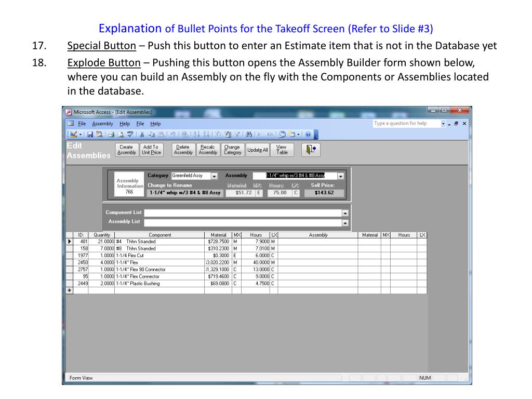Click the Insert Hyperlink icon
This screenshot has width=532, height=399.
point(184,135)
